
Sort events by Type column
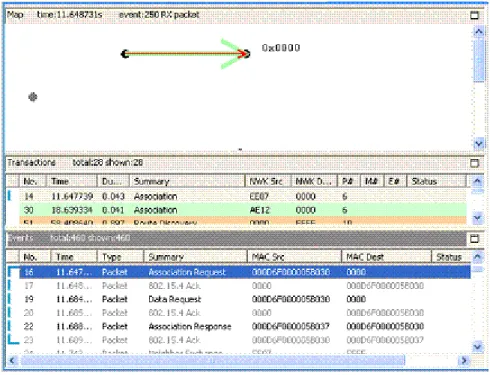[120, 257]
